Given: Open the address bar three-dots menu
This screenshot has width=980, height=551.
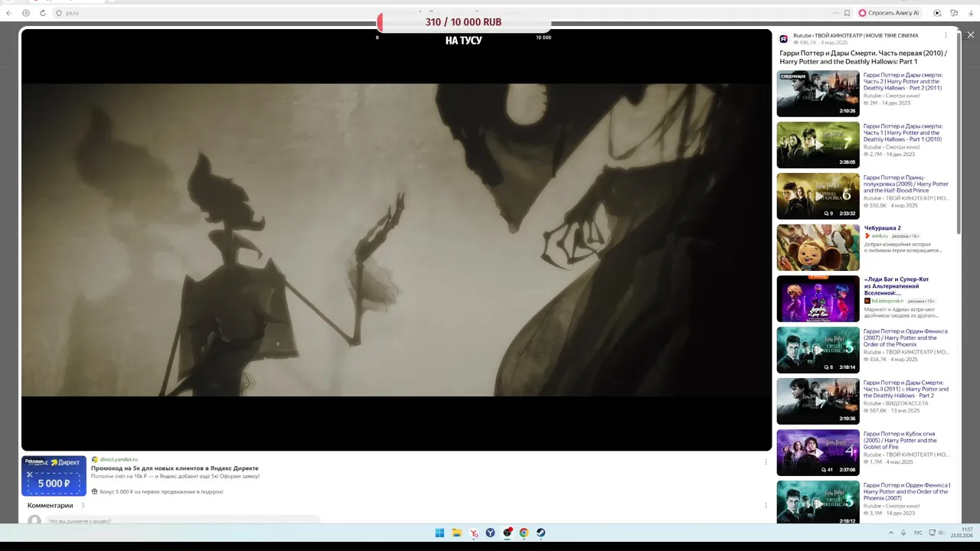Looking at the screenshot, I should pos(836,13).
